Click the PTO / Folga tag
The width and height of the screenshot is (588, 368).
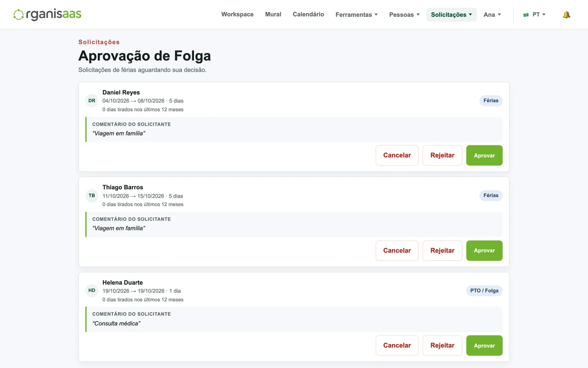484,291
